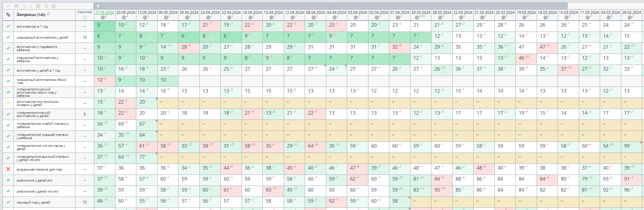The height and width of the screenshot is (210, 644).
Task: Click the half-circle contrast icon in the toolbar
Action: (46, 6)
